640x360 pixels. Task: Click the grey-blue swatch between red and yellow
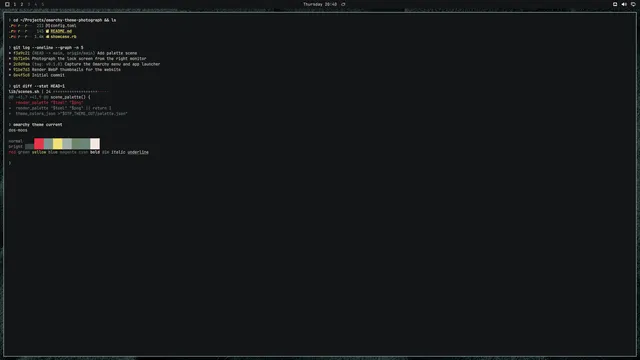tap(49, 144)
